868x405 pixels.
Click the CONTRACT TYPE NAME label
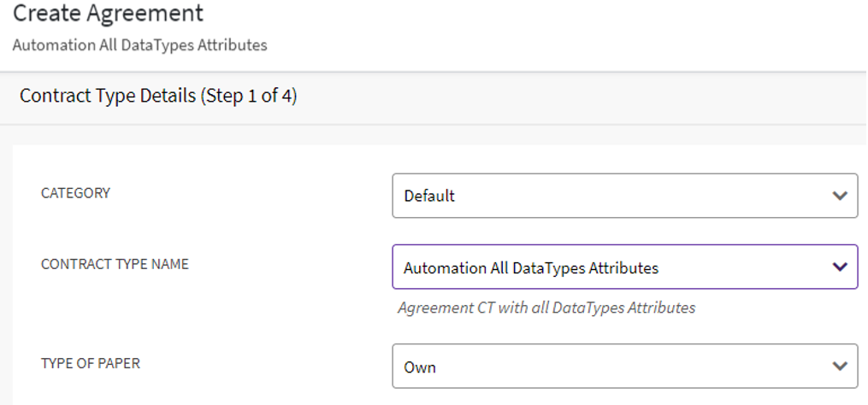pos(115,264)
